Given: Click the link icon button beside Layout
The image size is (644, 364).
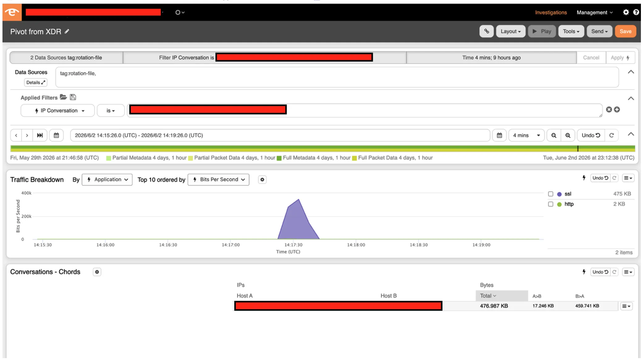Looking at the screenshot, I should 486,31.
